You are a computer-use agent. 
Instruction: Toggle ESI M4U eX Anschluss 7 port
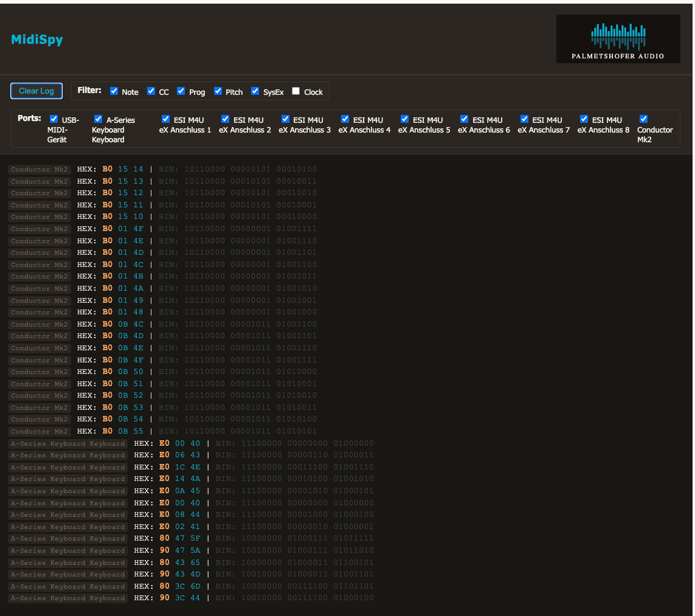pyautogui.click(x=524, y=119)
